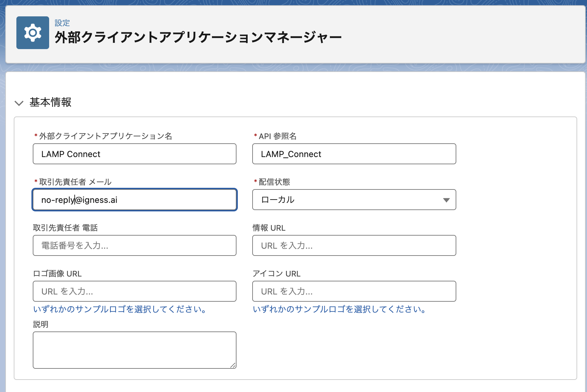
Task: Click the 取引先責任者 メール field label
Action: [x=75, y=182]
